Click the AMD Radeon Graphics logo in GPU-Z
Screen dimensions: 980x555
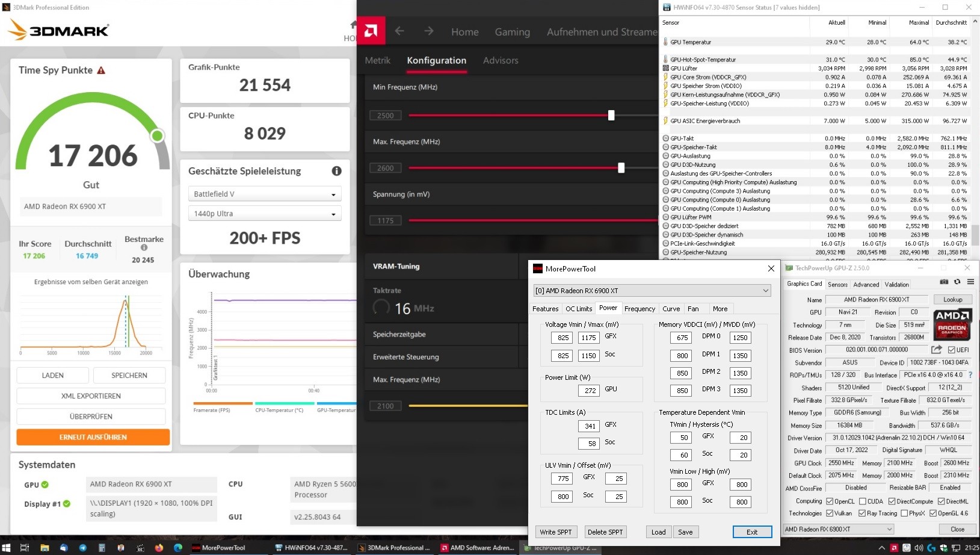[952, 325]
